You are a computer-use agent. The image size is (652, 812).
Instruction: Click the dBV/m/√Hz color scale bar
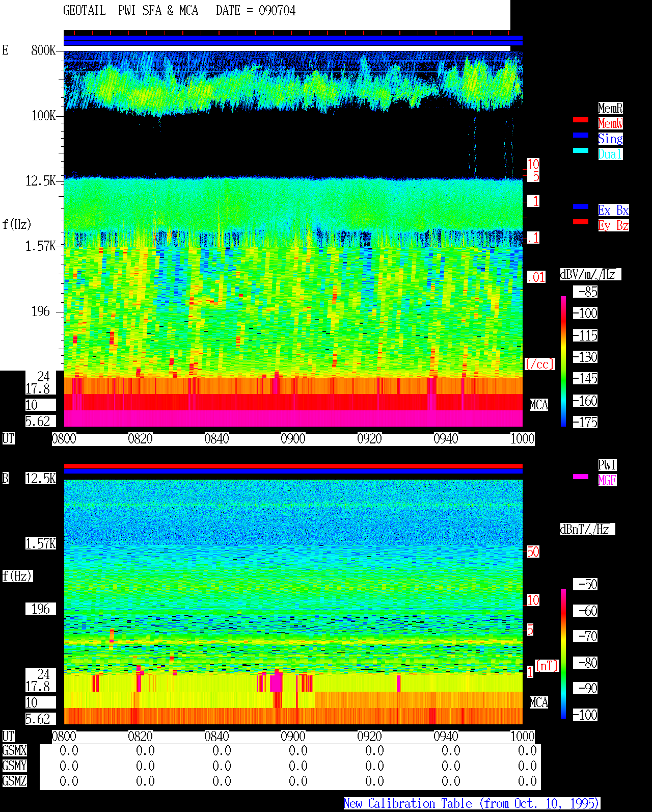[x=563, y=361]
